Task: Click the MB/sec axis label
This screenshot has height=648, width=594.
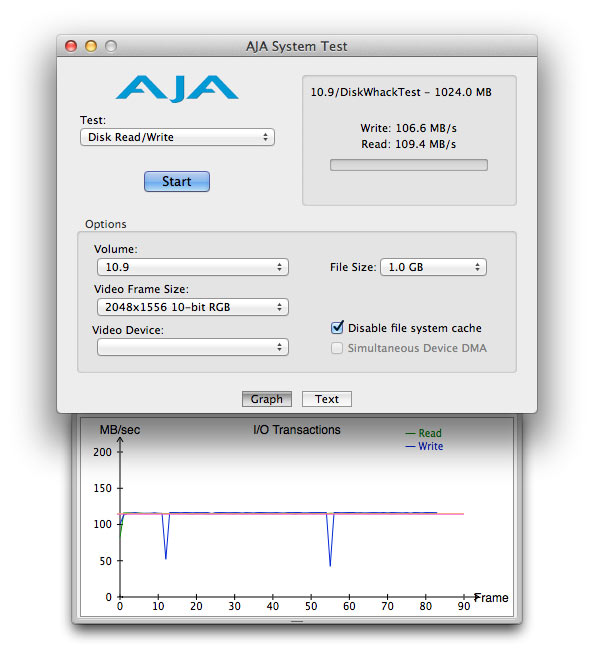Action: click(120, 430)
